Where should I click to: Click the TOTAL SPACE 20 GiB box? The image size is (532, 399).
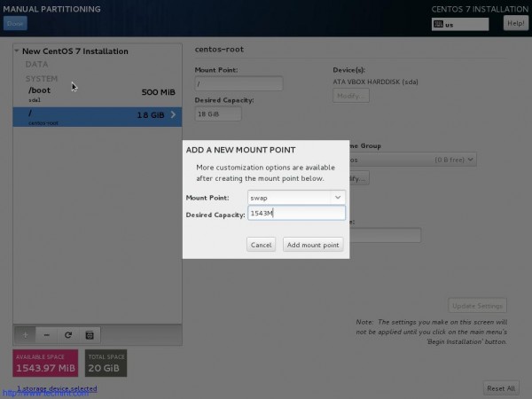coord(106,363)
